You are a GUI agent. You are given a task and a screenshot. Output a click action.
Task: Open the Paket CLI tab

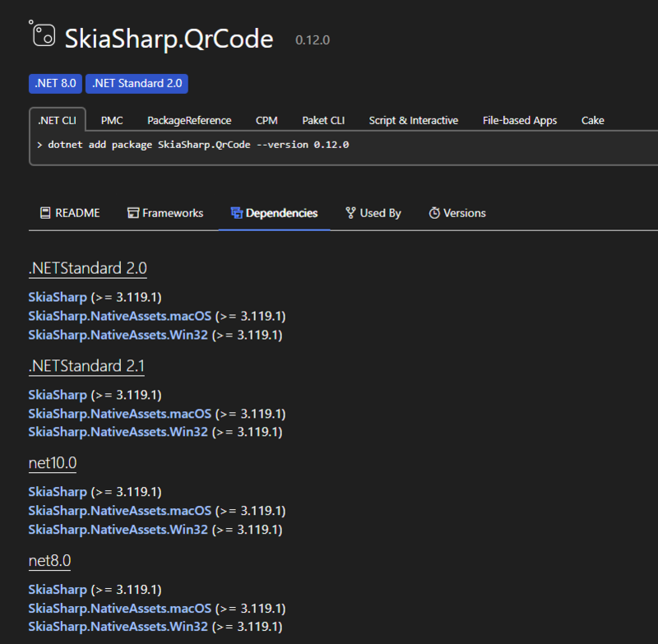coord(322,120)
